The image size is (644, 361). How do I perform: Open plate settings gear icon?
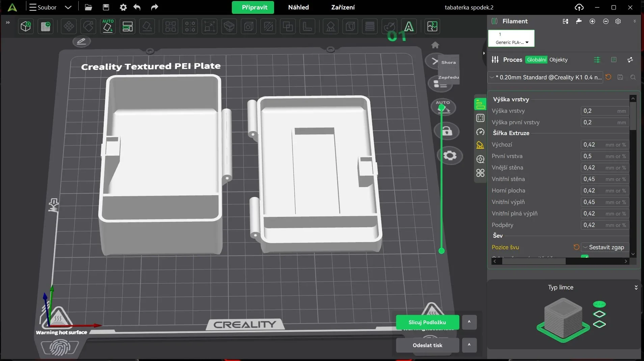(x=450, y=156)
